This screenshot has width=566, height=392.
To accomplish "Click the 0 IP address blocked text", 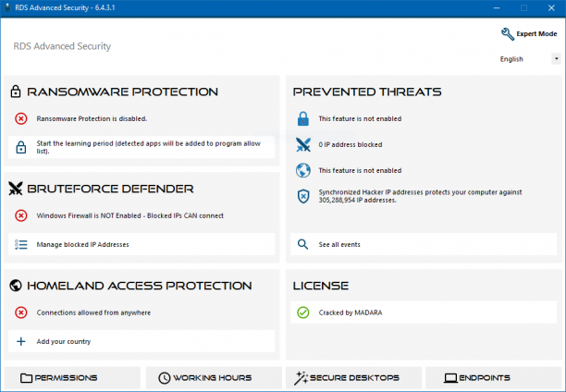I will (351, 145).
